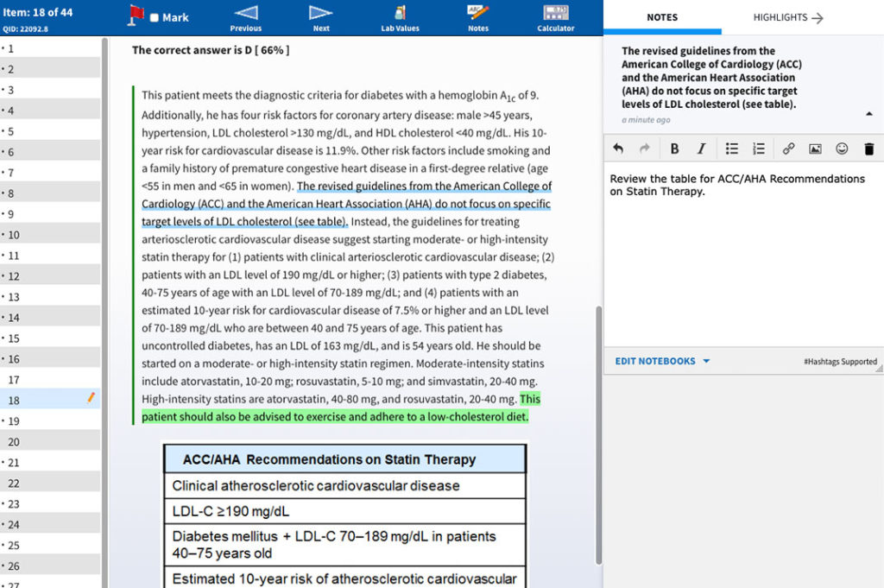
Task: Undo the last edit in the note editor
Action: click(x=617, y=148)
